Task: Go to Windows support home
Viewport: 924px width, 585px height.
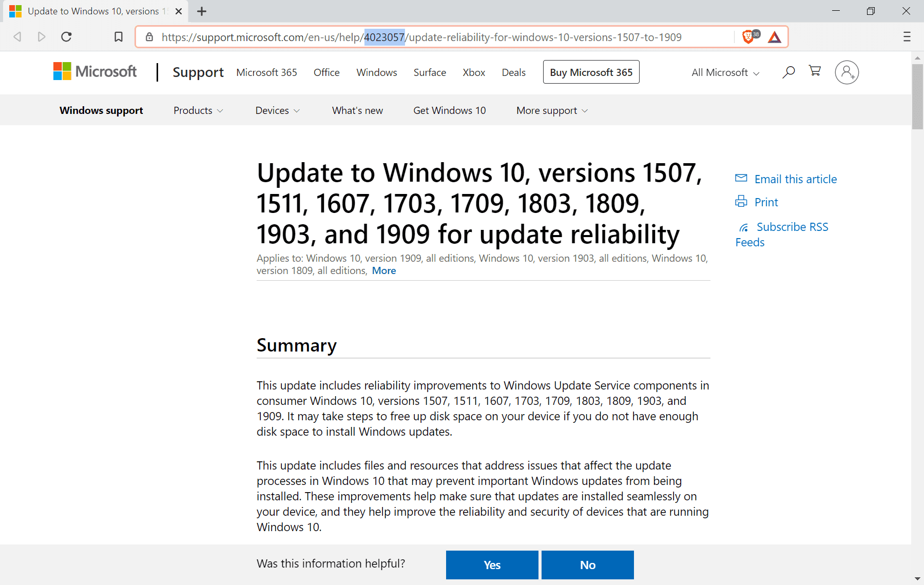Action: [101, 110]
